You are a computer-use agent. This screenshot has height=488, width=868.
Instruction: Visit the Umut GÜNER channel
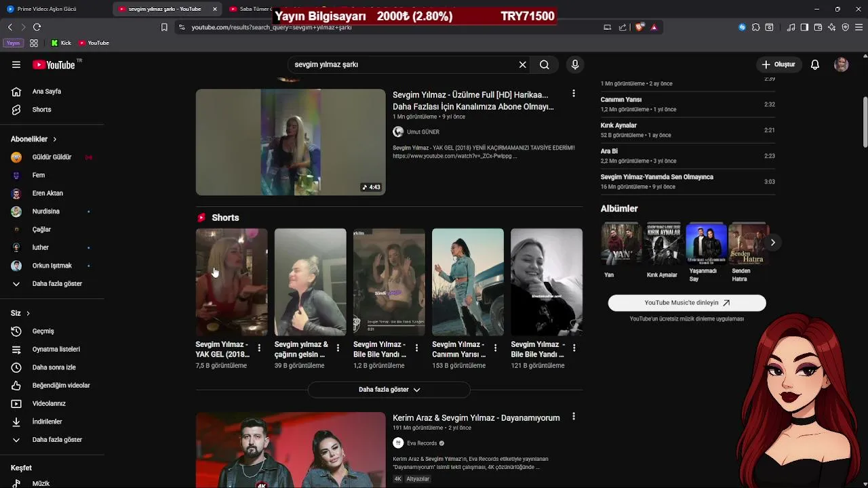(423, 132)
